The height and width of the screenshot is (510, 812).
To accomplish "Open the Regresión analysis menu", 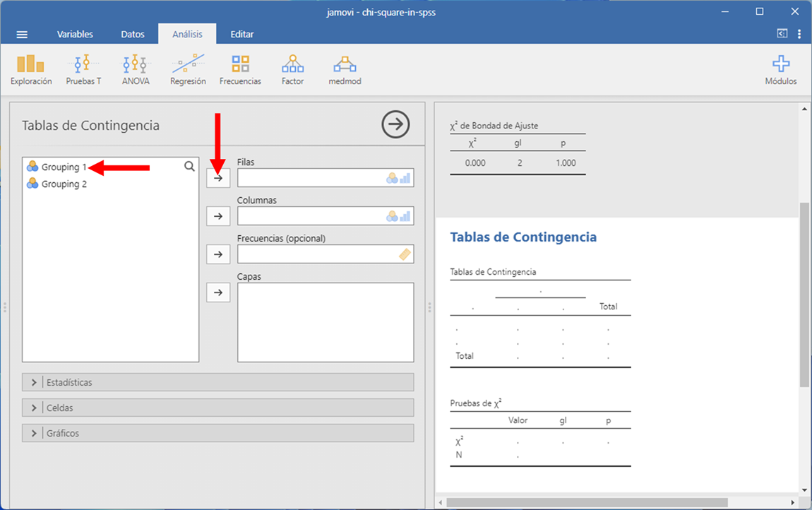I will click(x=188, y=70).
